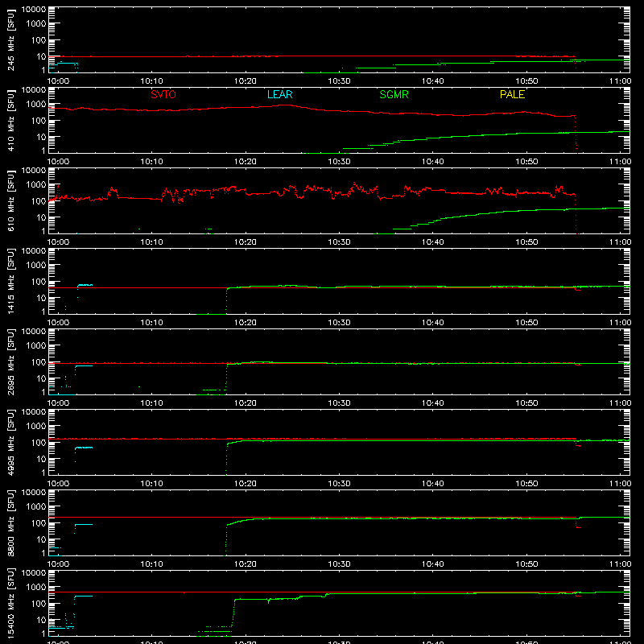The width and height of the screenshot is (644, 644).
Task: Click the 10:00 time label below 245 MHz plot
Action: pyautogui.click(x=58, y=81)
